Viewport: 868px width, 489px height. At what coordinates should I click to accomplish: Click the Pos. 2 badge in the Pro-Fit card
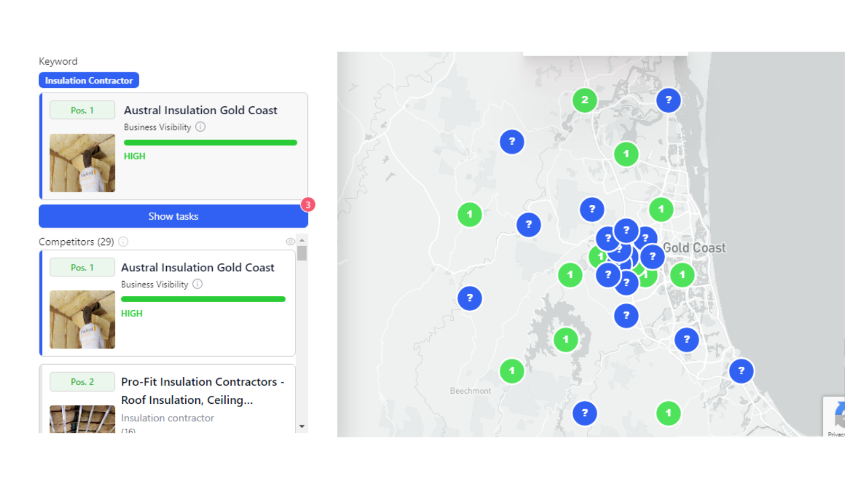82,382
